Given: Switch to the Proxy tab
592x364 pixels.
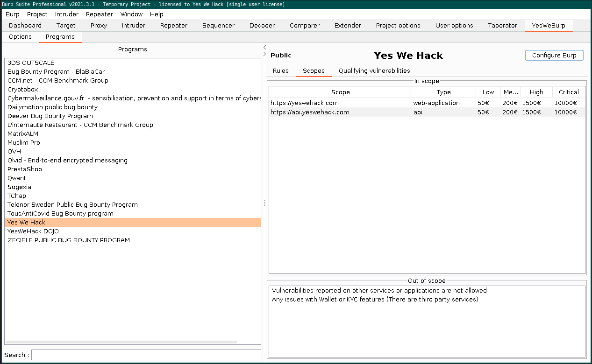Looking at the screenshot, I should click(99, 26).
